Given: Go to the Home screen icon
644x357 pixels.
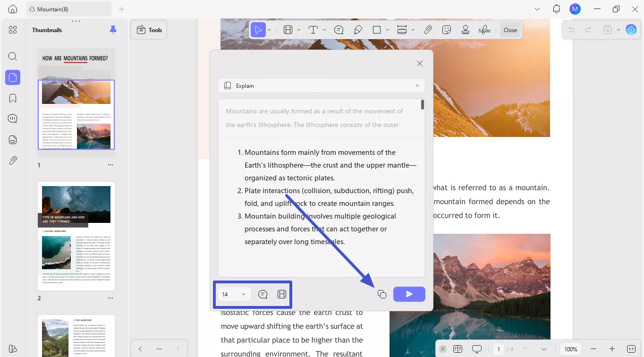Looking at the screenshot, I should tap(13, 9).
